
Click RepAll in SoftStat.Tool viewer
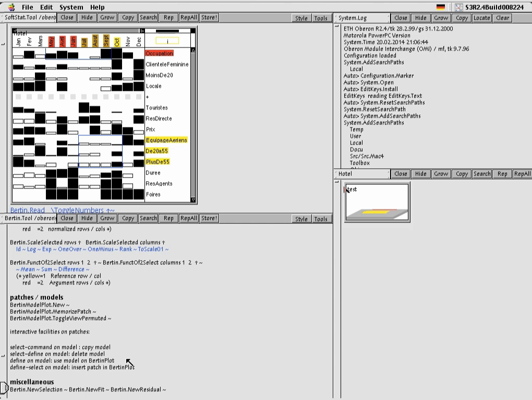189,18
